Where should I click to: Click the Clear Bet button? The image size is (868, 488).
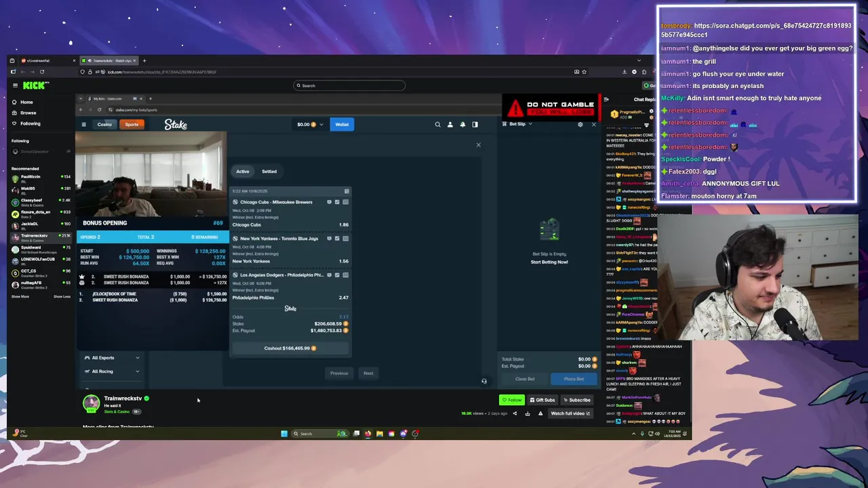525,379
